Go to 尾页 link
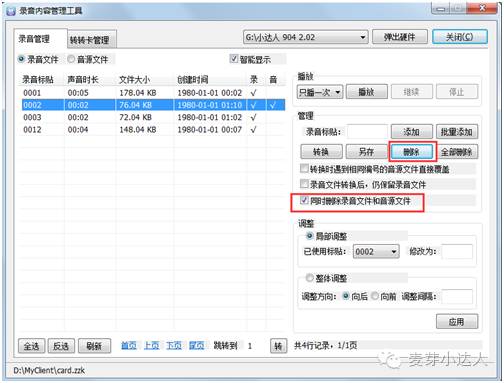 [x=196, y=345]
